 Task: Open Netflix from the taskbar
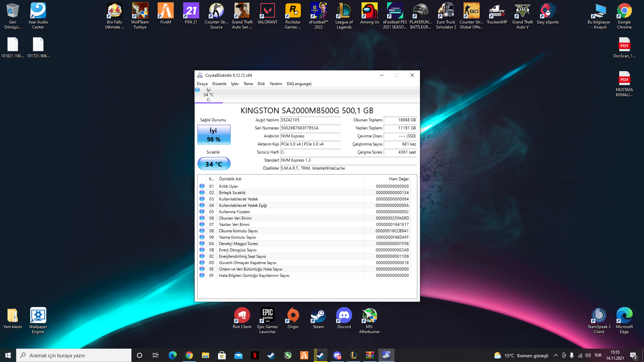(255, 355)
